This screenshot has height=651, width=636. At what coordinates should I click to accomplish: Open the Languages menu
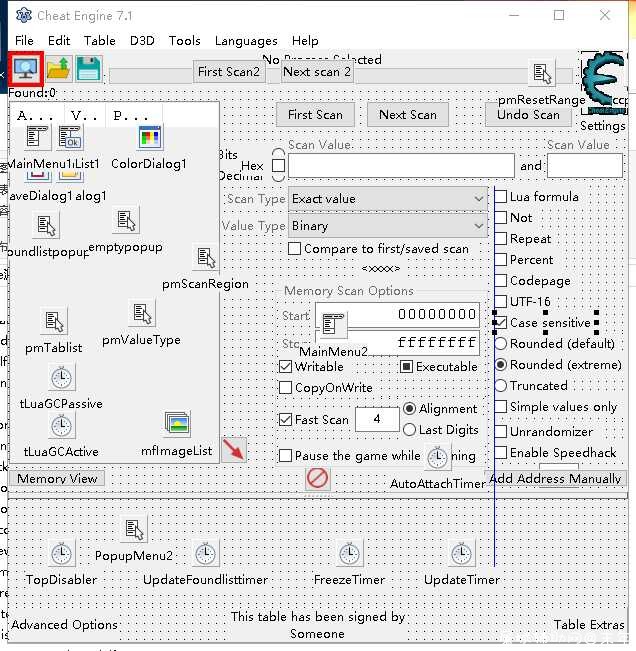pos(246,41)
